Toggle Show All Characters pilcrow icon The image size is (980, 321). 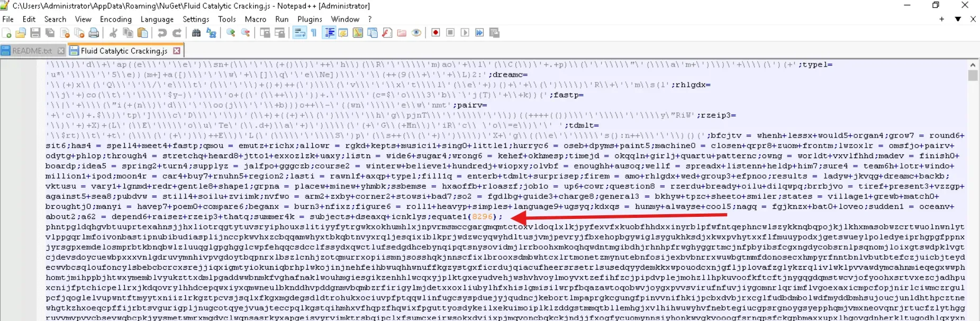tap(314, 33)
